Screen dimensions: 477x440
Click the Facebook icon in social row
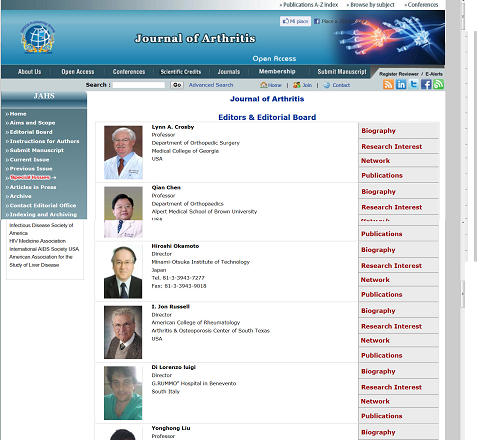pyautogui.click(x=426, y=84)
